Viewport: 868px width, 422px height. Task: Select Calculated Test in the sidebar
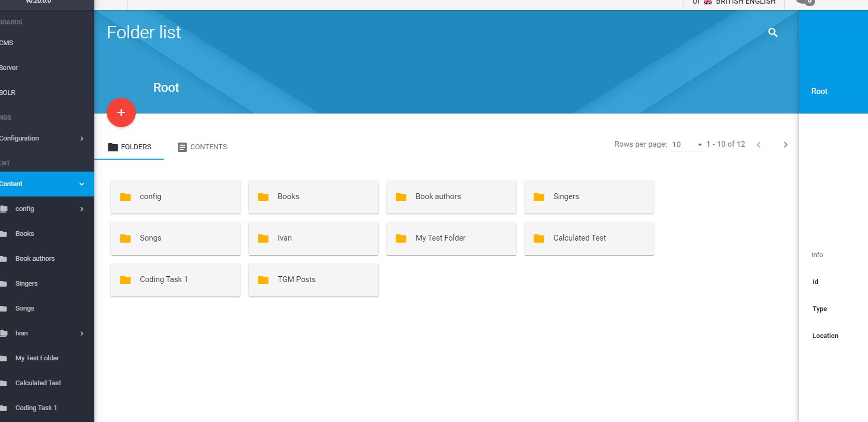[x=47, y=383]
